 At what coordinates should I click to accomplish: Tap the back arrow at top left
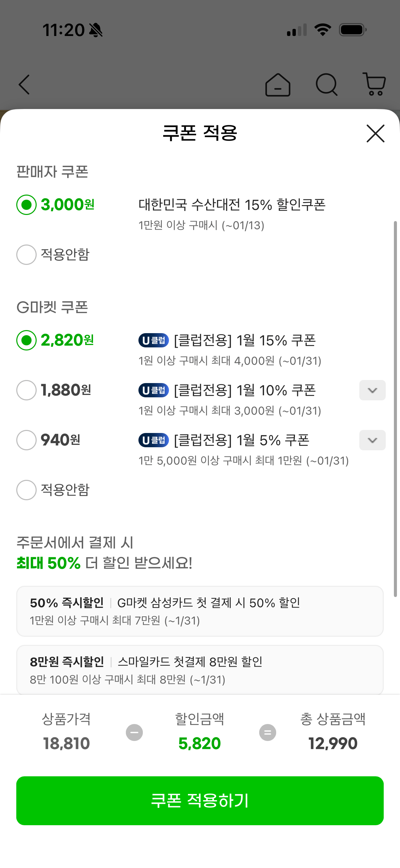pyautogui.click(x=24, y=85)
